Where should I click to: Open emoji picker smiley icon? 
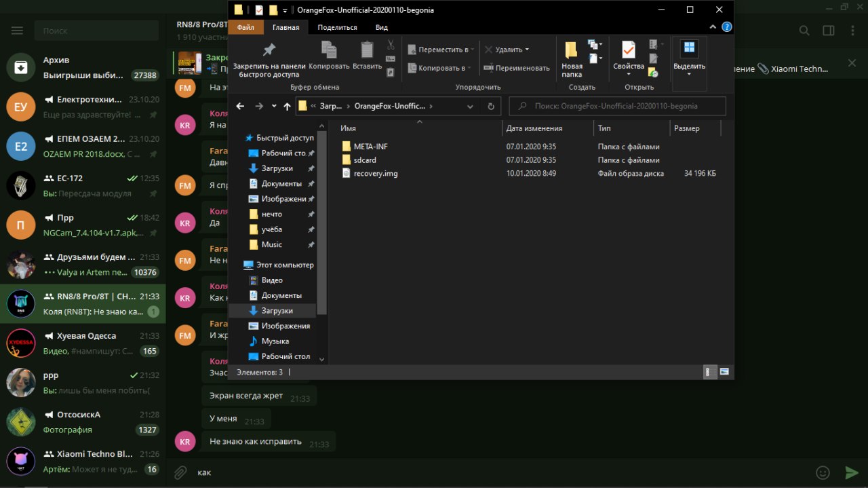pos(823,472)
